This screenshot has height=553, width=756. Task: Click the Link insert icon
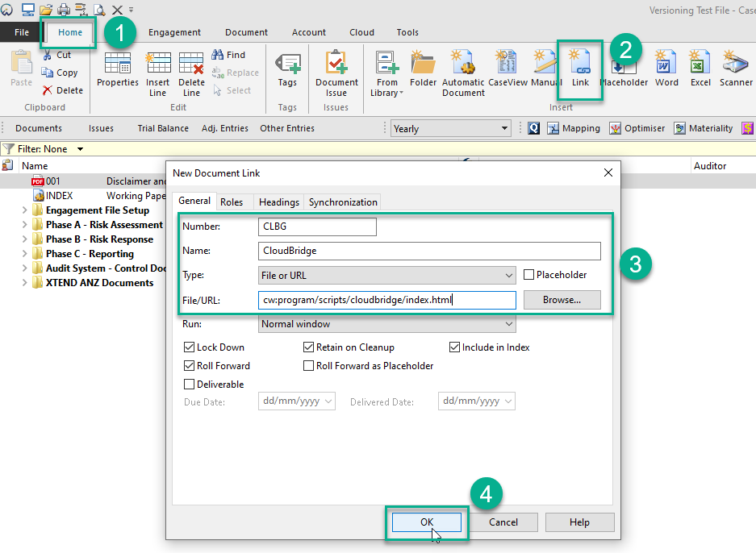coord(580,63)
